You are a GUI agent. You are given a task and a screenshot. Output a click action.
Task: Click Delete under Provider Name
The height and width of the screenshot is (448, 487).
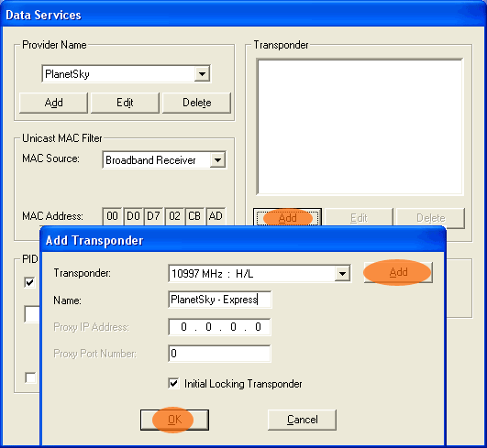(196, 103)
